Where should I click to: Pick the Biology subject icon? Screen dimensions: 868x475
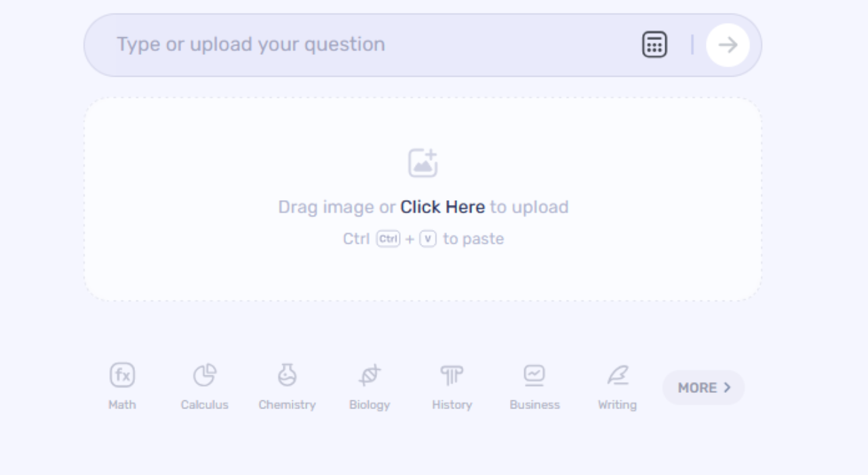(370, 375)
